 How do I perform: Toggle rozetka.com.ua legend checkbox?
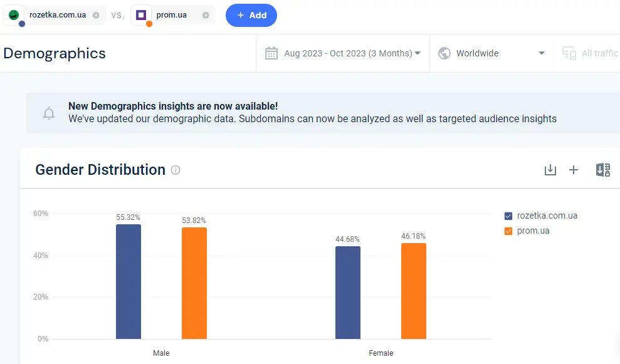[508, 216]
